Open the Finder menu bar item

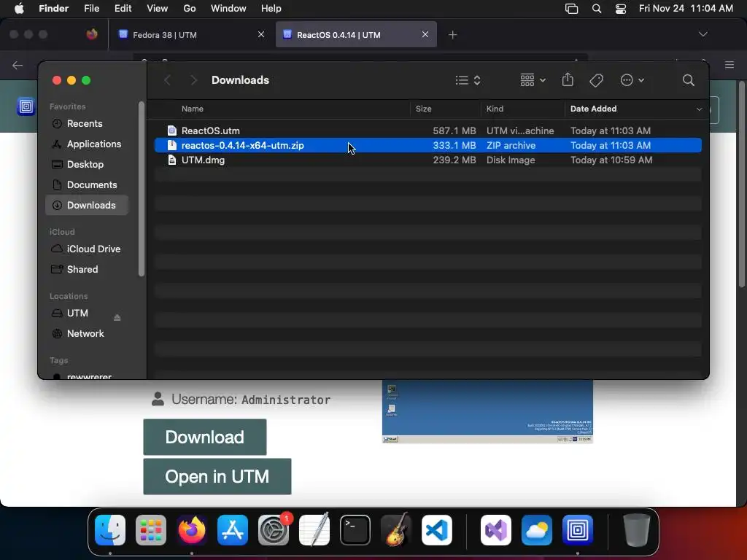pyautogui.click(x=53, y=9)
